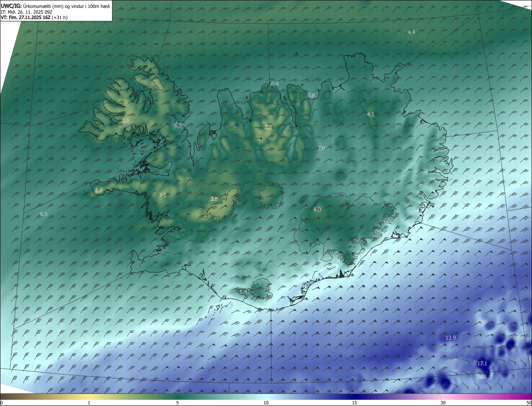Click the 16.8 value below 17.1

(x=481, y=377)
